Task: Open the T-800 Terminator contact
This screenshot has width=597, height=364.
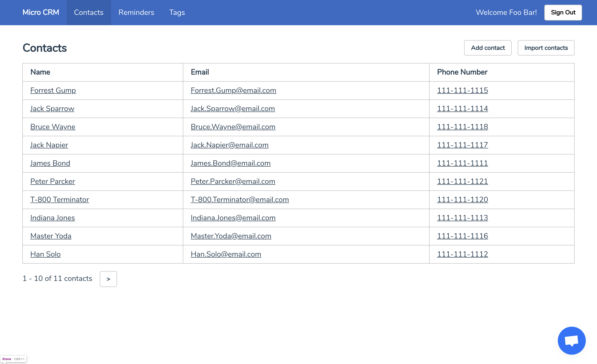Action: (x=60, y=199)
